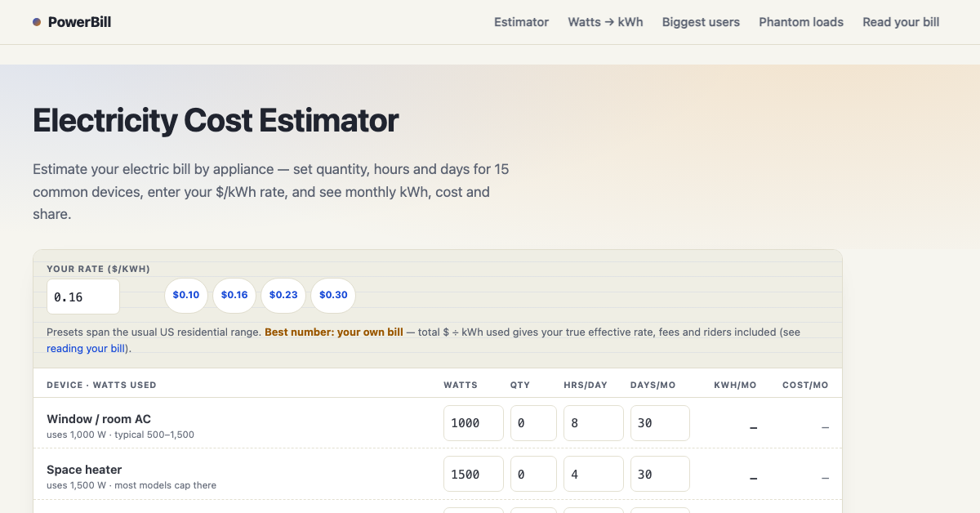Adjust days/mo for Window / room AC

pos(660,423)
